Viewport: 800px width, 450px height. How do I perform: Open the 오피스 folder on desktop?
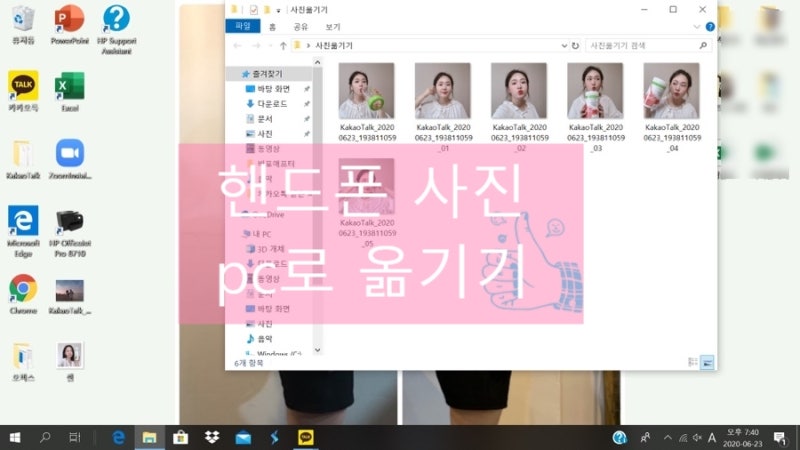coord(23,362)
